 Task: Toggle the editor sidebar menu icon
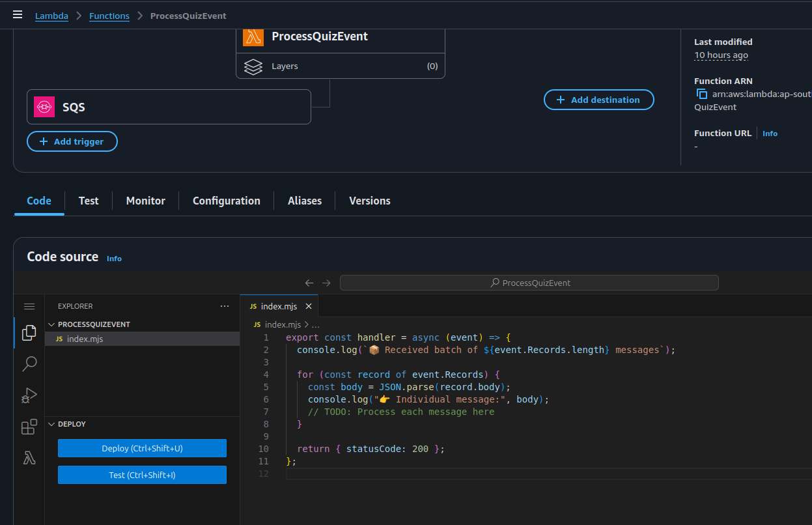coord(29,306)
